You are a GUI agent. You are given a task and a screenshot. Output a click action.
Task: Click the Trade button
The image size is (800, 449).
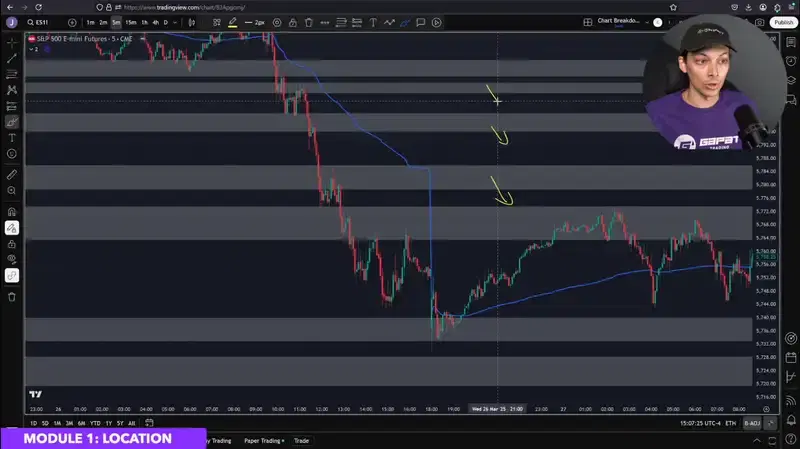(x=301, y=441)
